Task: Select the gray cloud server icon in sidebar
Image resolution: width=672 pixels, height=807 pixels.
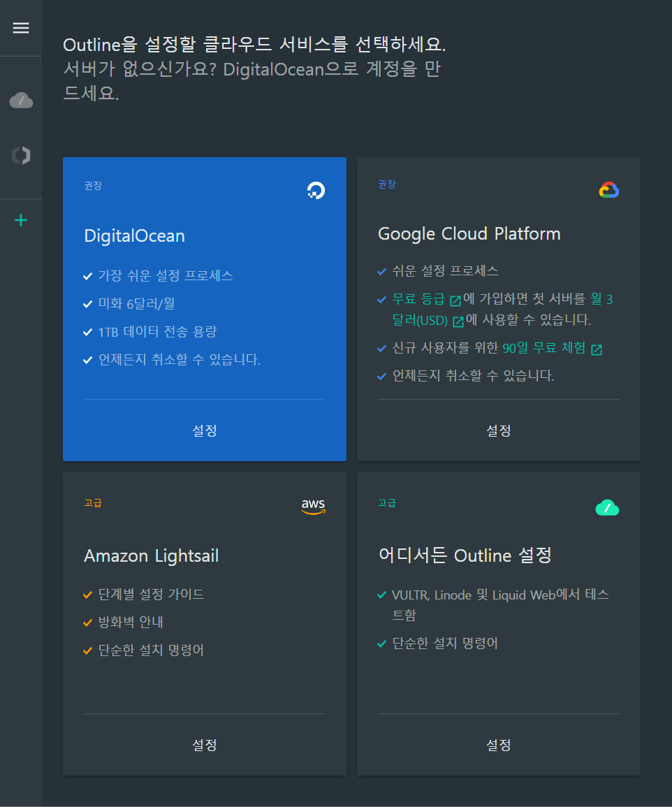Action: [x=21, y=101]
